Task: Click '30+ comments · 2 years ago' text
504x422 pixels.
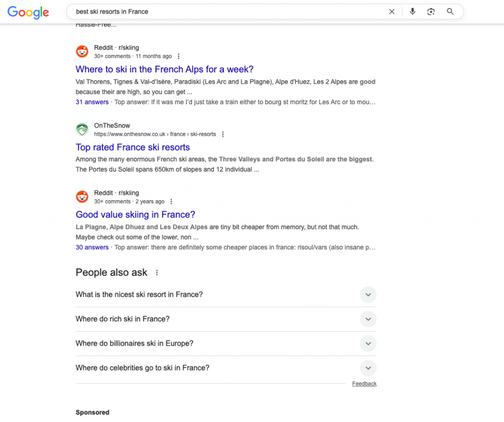Action: 129,202
